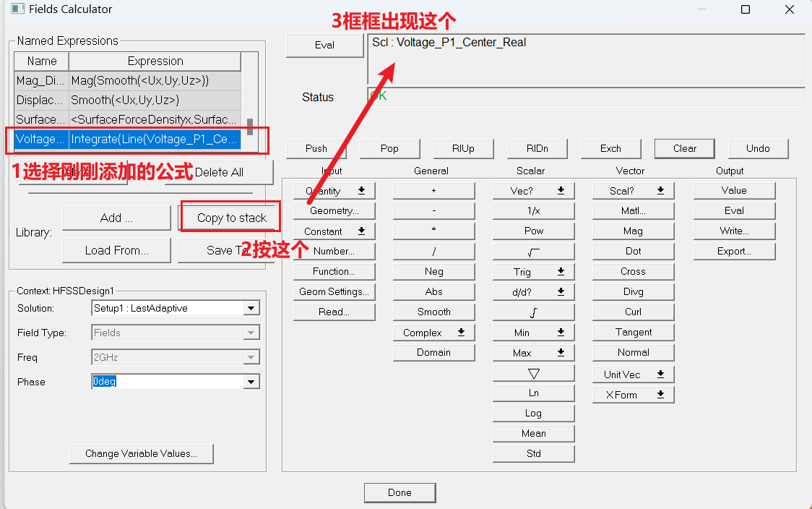This screenshot has width=812, height=509.
Task: Open the Vec? dropdown button
Action: point(533,191)
